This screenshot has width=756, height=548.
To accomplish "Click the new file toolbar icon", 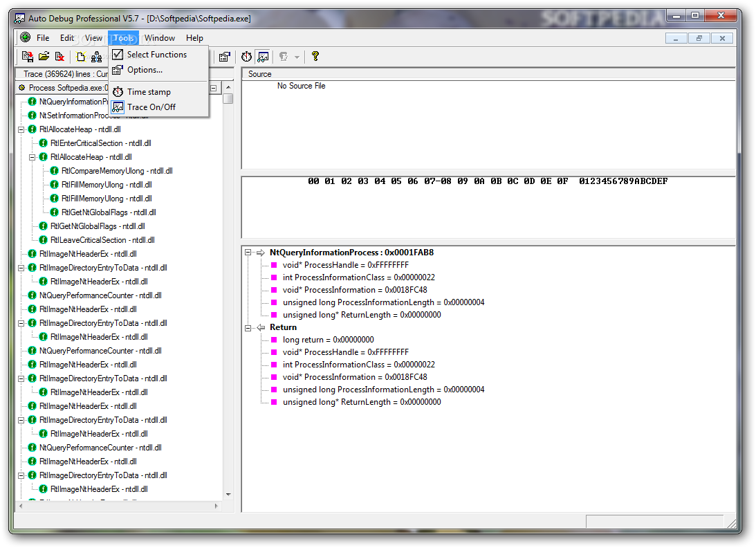I will point(80,57).
